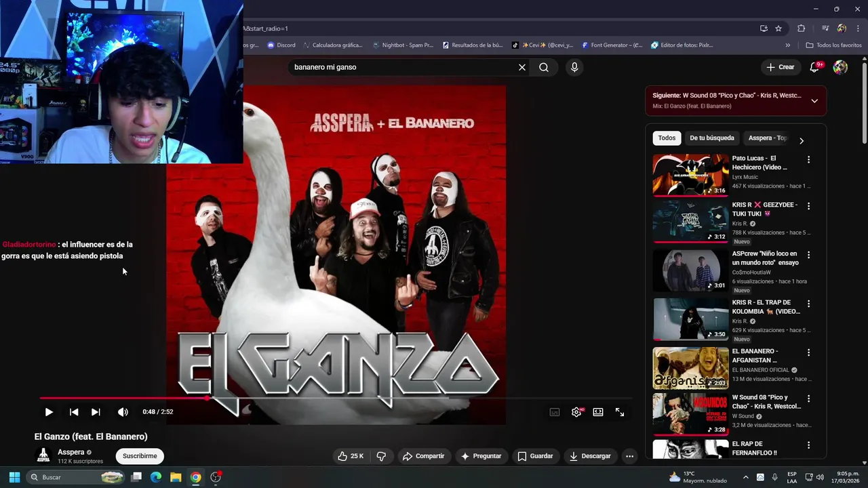
Task: Open Chrome media control icon
Action: (825, 28)
